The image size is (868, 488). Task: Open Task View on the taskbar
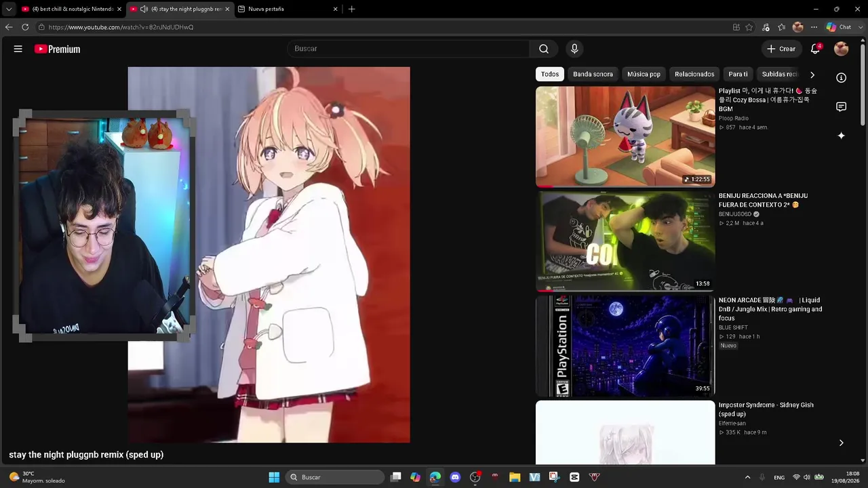[x=396, y=477]
